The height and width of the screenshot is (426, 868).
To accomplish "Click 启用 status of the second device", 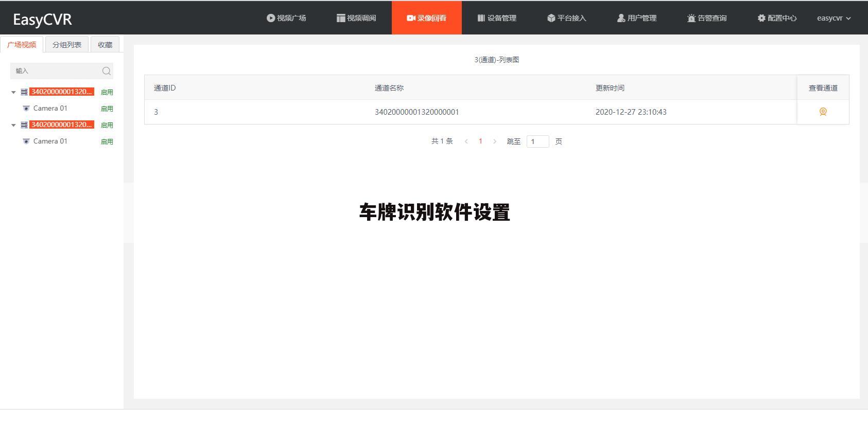I will (x=107, y=125).
